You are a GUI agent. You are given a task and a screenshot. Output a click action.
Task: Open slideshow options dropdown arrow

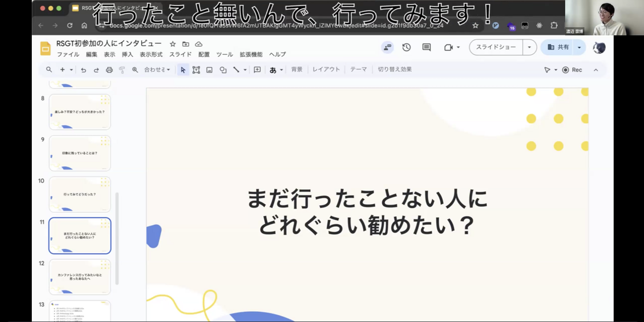coord(530,47)
